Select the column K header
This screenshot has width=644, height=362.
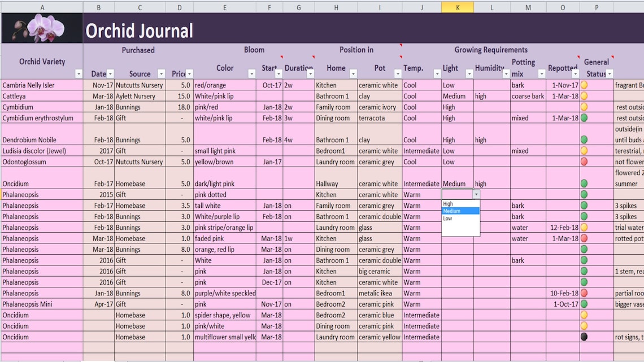pyautogui.click(x=458, y=7)
